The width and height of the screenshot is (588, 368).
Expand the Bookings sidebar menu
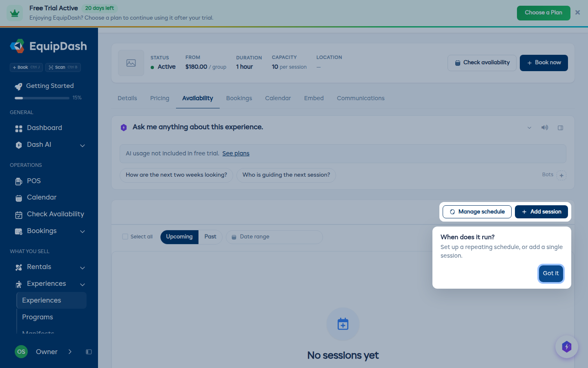click(82, 231)
